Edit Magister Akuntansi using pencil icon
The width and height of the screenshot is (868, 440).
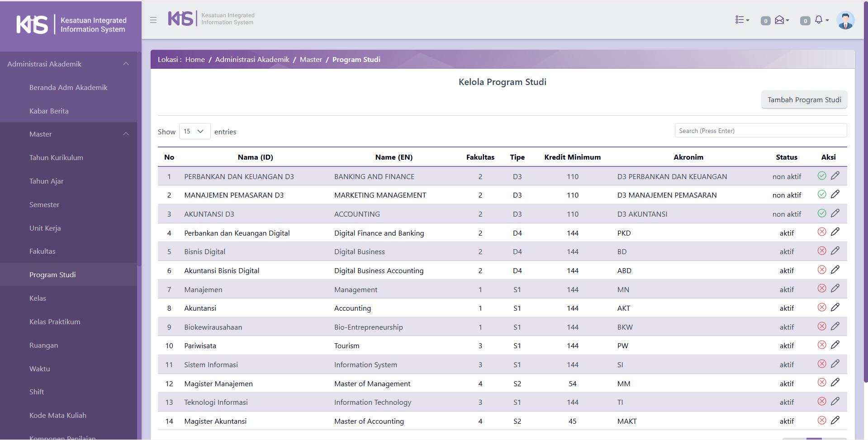(x=835, y=421)
